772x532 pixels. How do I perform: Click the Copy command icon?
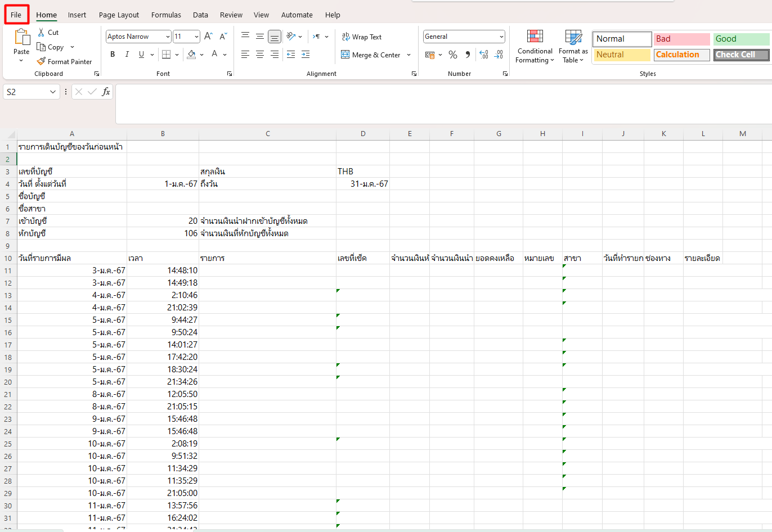click(41, 47)
